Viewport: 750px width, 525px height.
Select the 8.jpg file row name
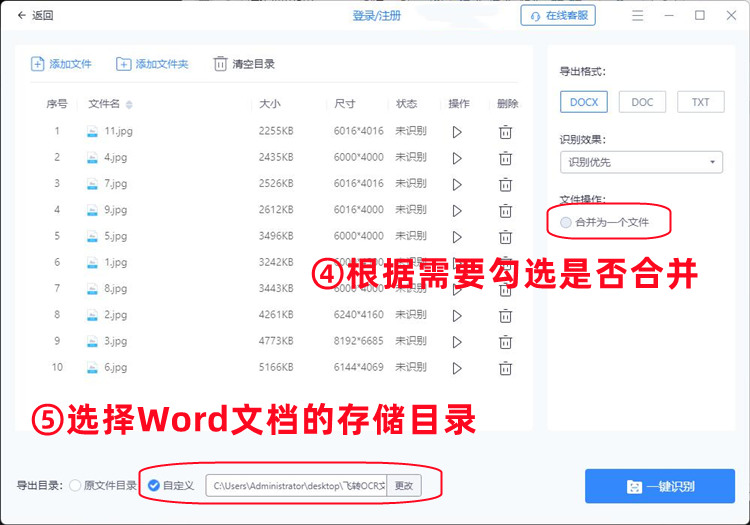116,288
